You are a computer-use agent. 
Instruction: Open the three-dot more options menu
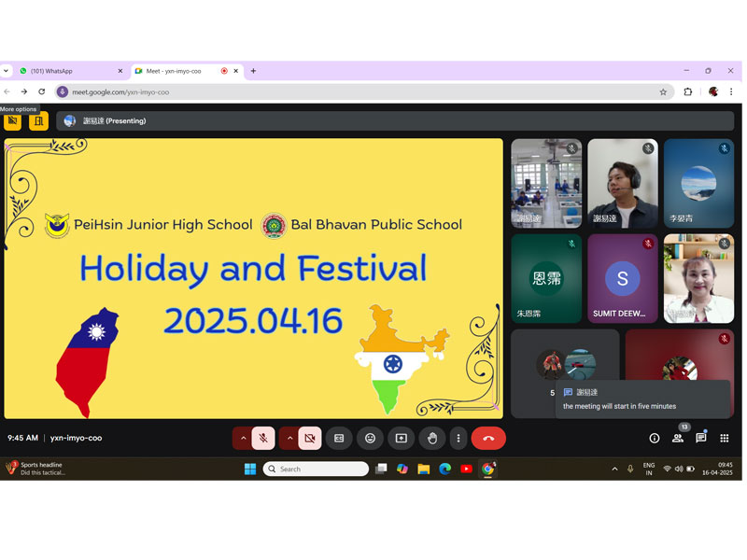[x=458, y=438]
